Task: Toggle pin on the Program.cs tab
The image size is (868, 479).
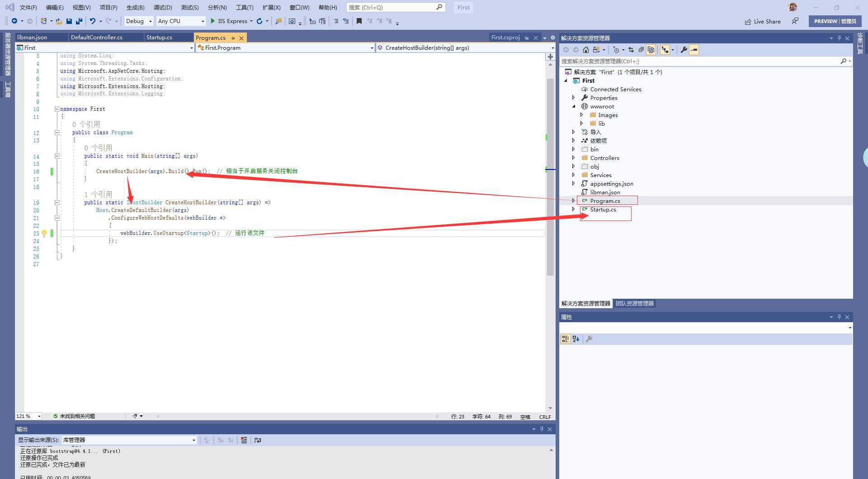Action: pos(233,38)
